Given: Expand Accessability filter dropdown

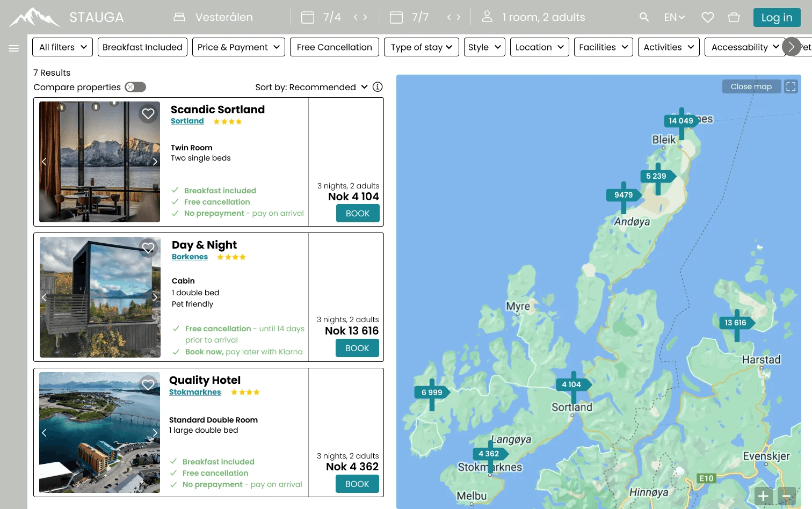Looking at the screenshot, I should tap(744, 47).
